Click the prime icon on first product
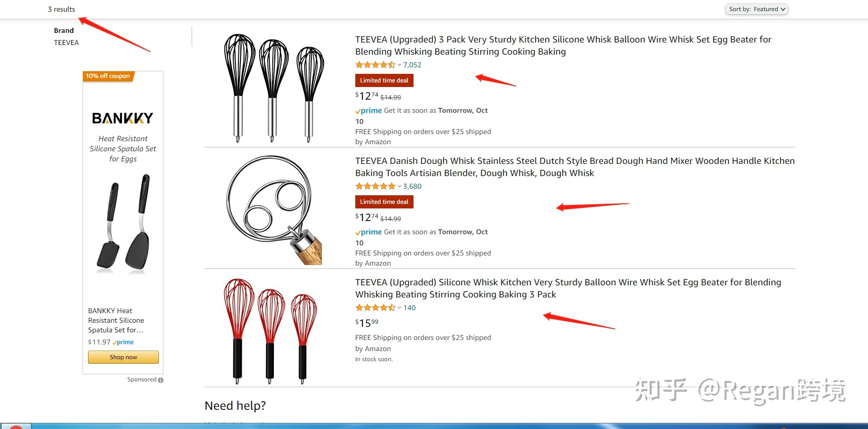The image size is (868, 429). [x=368, y=111]
